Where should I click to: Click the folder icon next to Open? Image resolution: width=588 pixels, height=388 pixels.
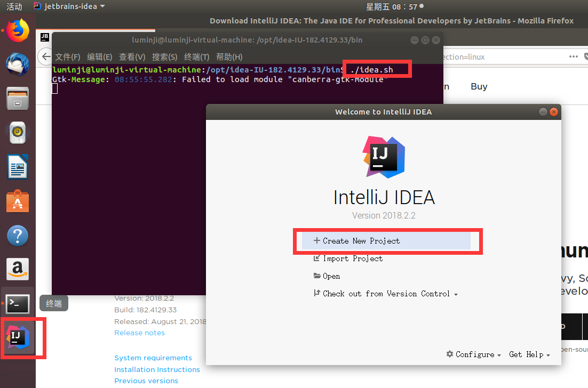317,276
